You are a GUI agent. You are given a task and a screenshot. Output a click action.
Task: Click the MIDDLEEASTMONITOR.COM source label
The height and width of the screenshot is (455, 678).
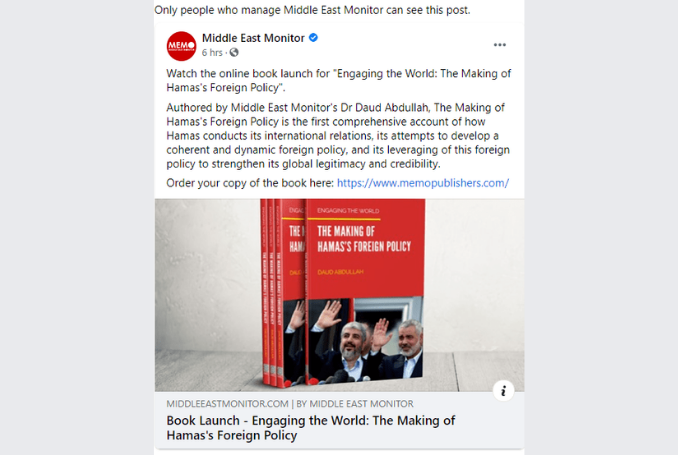point(227,404)
